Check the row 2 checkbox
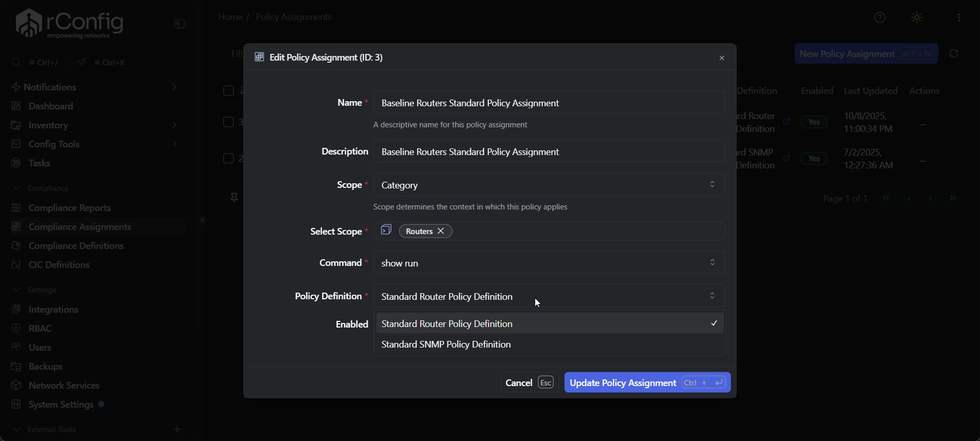The height and width of the screenshot is (441, 980). coord(229,158)
